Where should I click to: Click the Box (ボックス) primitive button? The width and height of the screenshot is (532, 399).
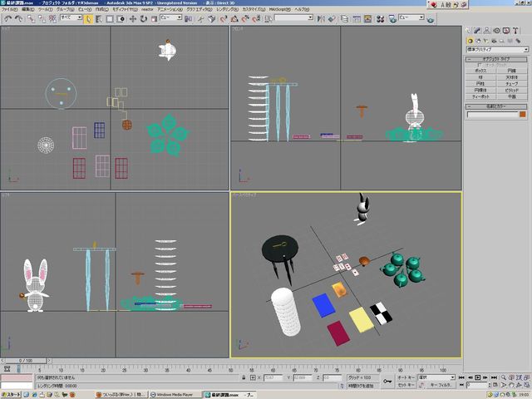coord(480,71)
